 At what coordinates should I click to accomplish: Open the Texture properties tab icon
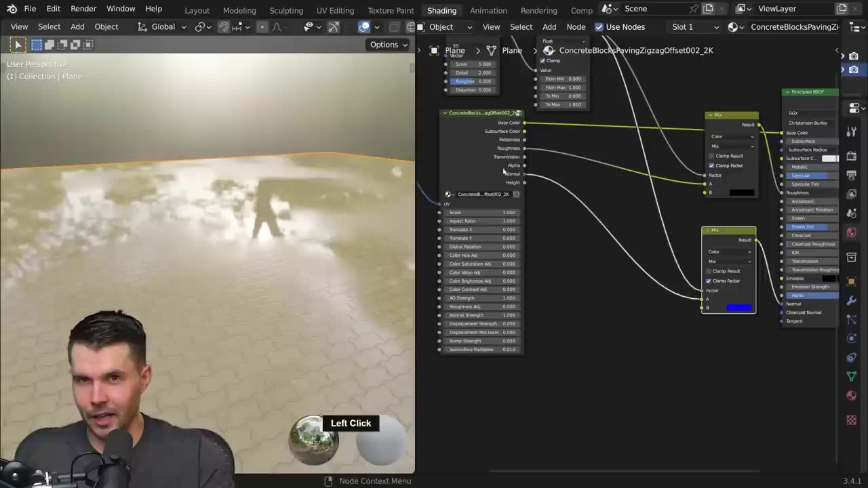point(852,421)
